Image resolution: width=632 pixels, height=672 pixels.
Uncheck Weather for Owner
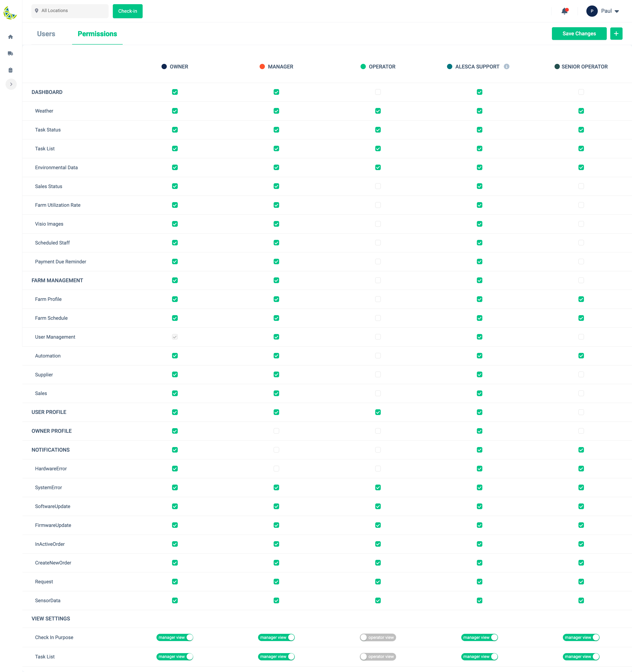[175, 111]
